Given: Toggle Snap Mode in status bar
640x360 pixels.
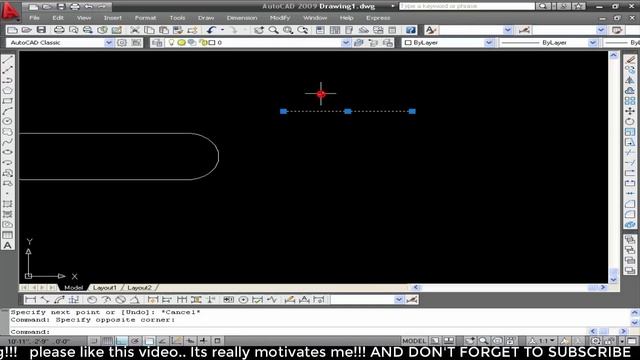Looking at the screenshot, I should tap(94, 341).
